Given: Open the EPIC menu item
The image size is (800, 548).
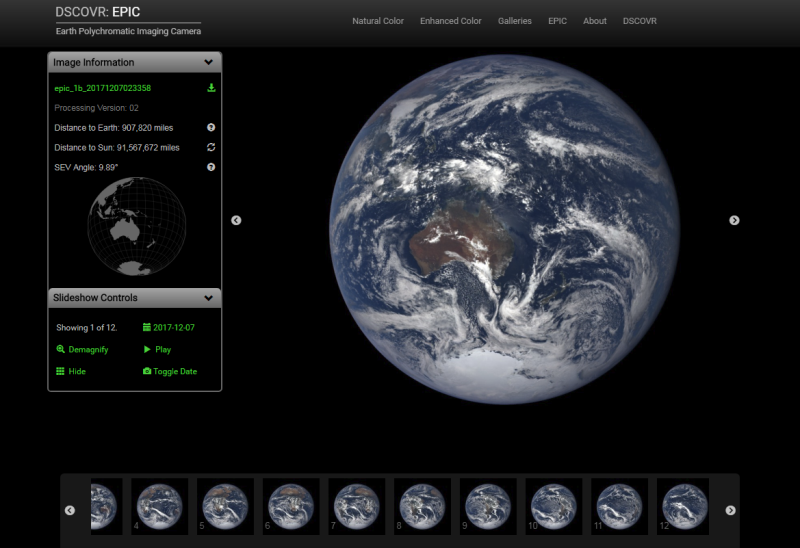Looking at the screenshot, I should [x=558, y=21].
